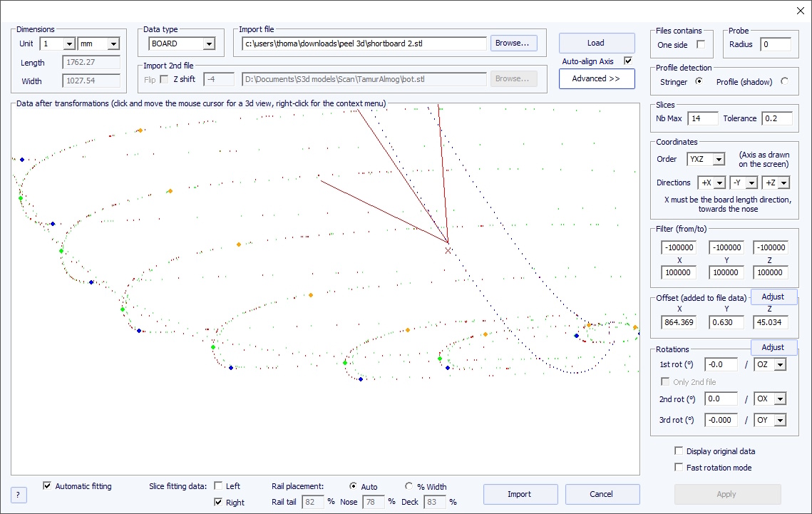Uncheck Automatic fitting option
The image size is (812, 514).
[48, 486]
